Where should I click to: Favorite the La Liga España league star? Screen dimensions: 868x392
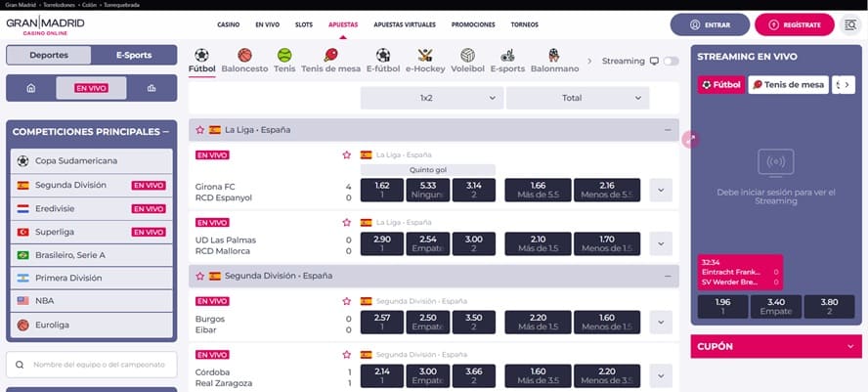point(200,129)
